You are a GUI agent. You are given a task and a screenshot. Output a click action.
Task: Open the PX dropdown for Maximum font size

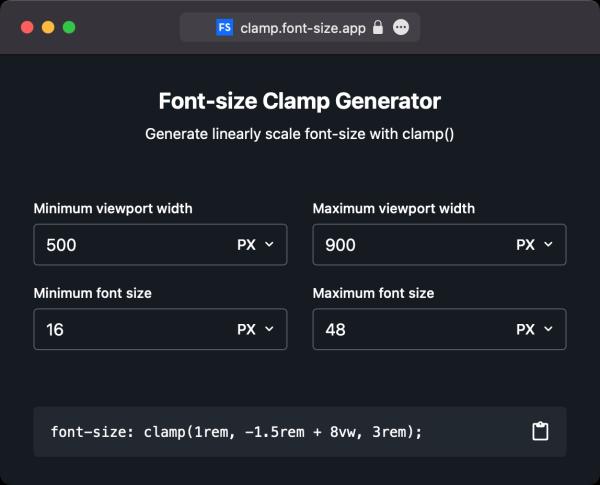tap(534, 329)
